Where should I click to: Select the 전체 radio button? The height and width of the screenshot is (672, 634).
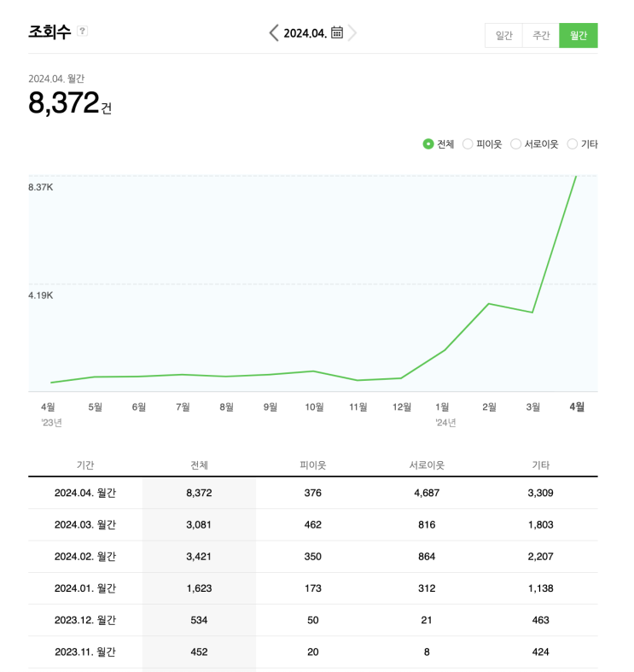pos(428,144)
